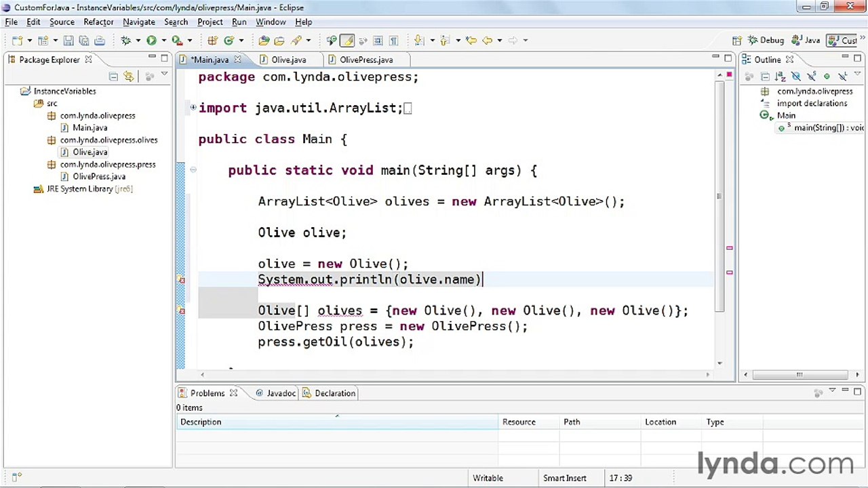Switch to Olive.java editor tab
This screenshot has height=488, width=868.
[x=288, y=60]
